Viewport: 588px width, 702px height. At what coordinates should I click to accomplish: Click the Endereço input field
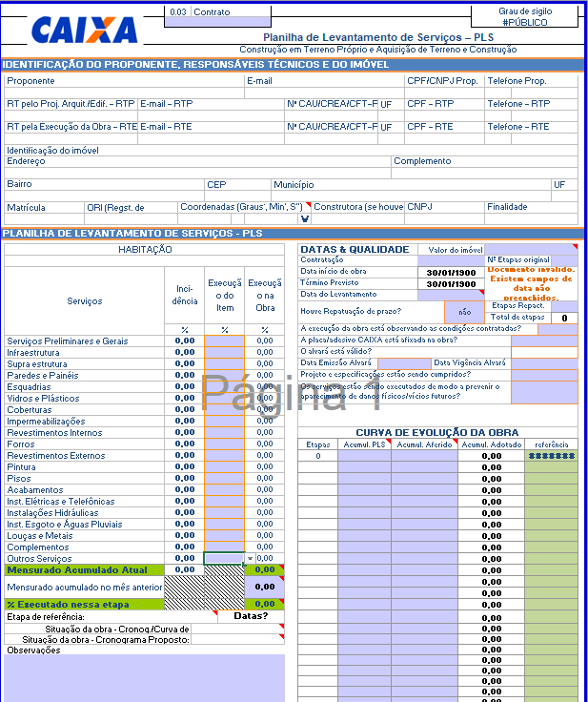pos(197,173)
